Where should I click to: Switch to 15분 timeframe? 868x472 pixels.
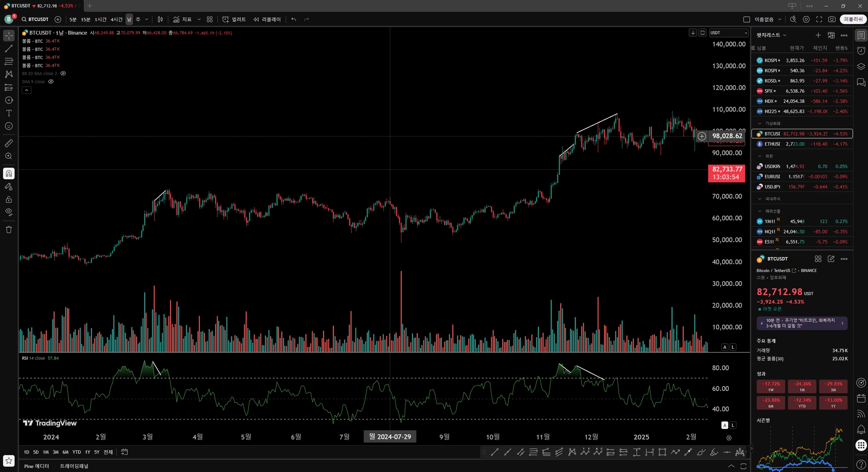point(85,19)
